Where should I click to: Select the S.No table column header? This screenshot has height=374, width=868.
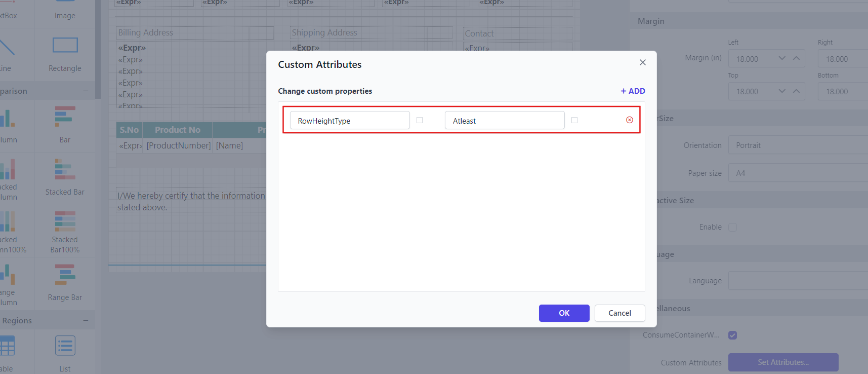click(x=129, y=130)
